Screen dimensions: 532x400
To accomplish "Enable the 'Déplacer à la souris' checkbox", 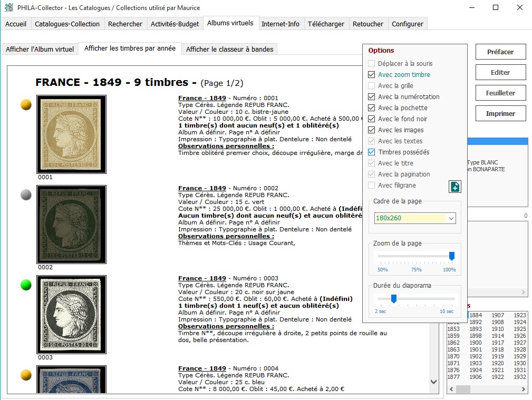I will coord(372,63).
